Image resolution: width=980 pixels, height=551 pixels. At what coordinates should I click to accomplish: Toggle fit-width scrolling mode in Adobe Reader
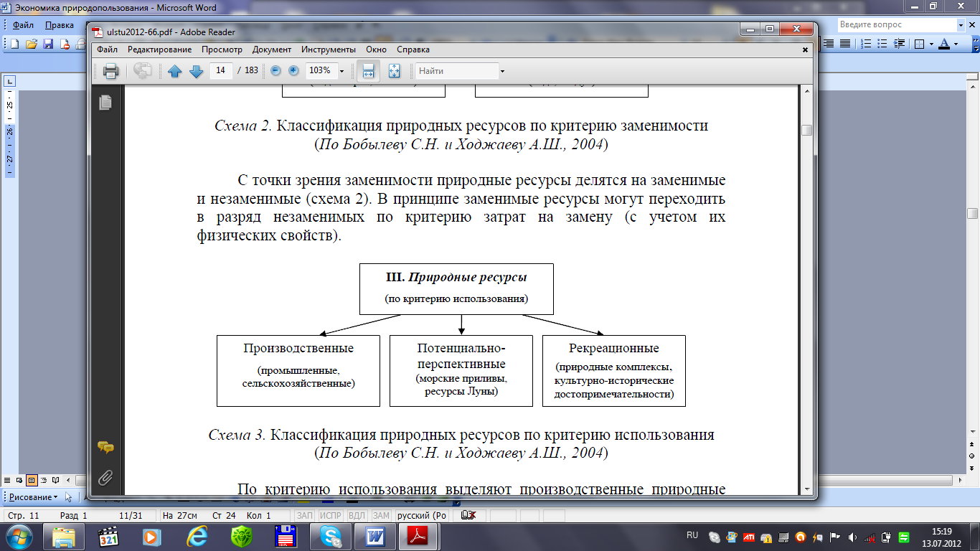pyautogui.click(x=368, y=71)
